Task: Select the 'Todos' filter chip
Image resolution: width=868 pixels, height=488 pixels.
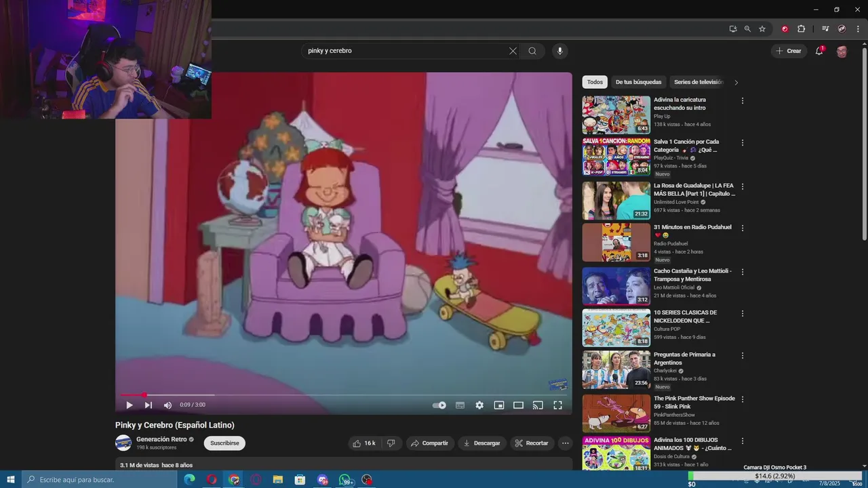Action: [595, 82]
